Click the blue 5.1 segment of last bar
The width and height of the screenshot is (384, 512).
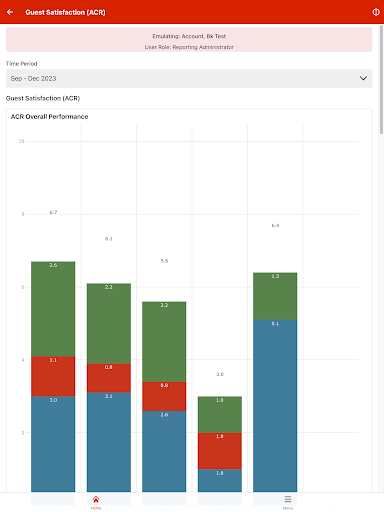click(275, 406)
